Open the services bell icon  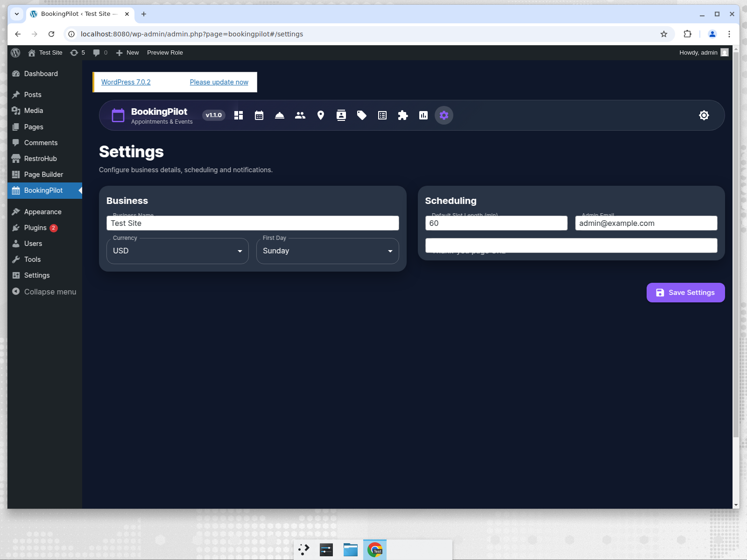coord(280,115)
